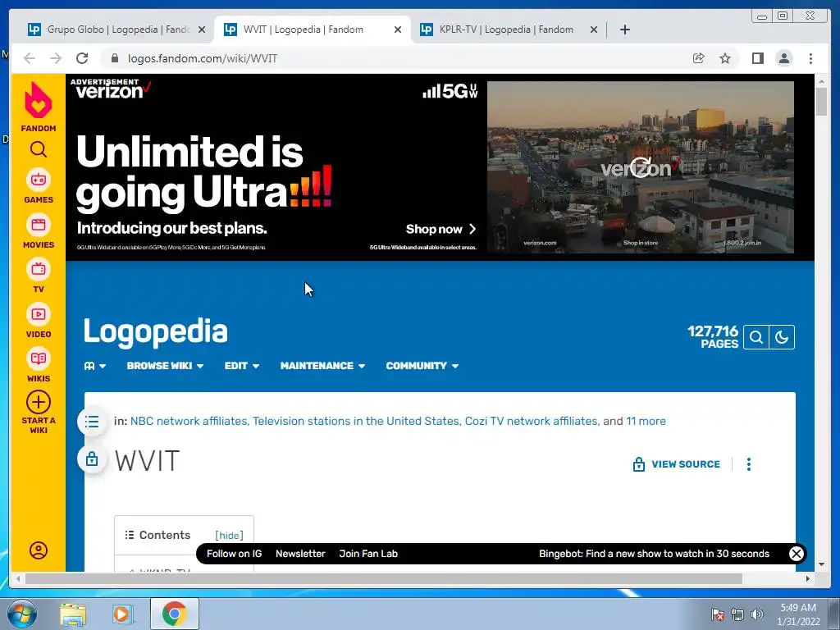Expand the explore icon dropdown

tap(95, 366)
